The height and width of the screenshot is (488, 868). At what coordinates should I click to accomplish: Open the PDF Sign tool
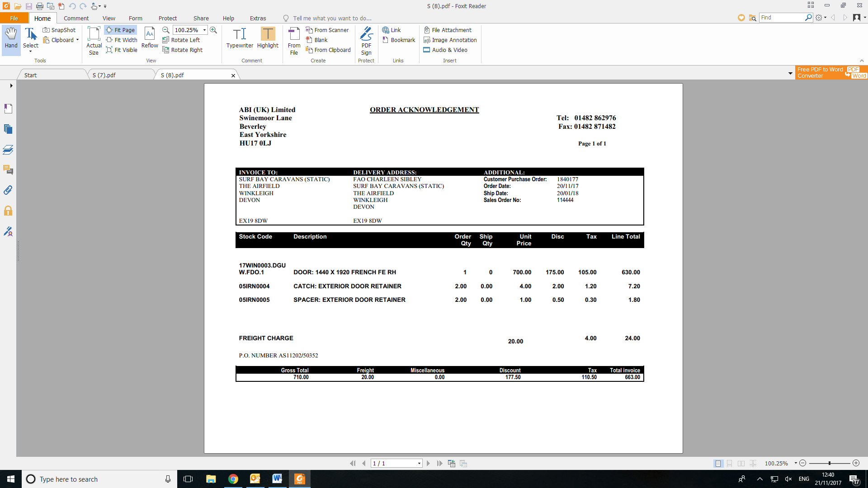coord(366,41)
